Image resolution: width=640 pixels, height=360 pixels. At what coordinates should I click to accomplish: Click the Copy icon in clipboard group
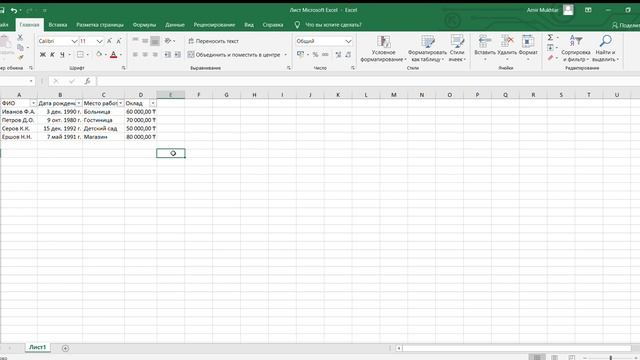(20, 47)
